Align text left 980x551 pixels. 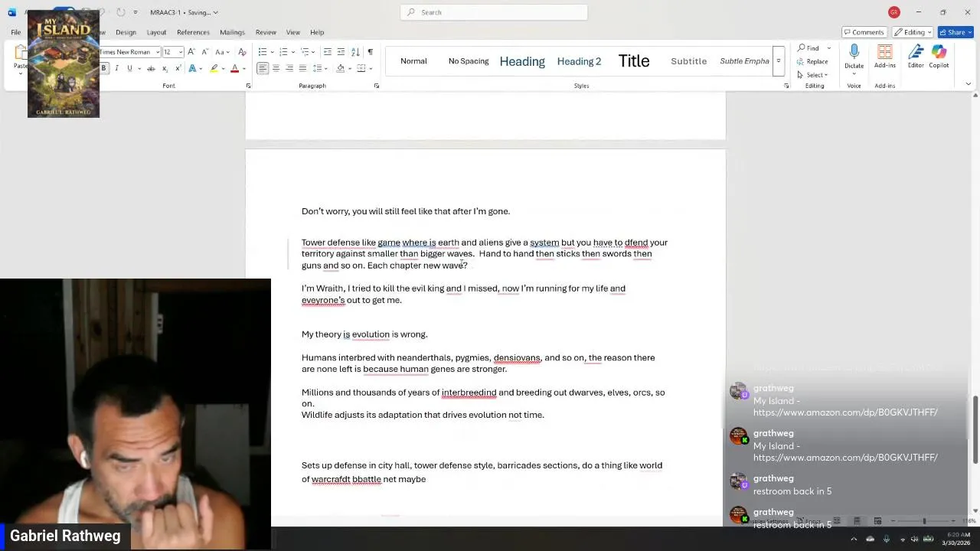(x=263, y=68)
